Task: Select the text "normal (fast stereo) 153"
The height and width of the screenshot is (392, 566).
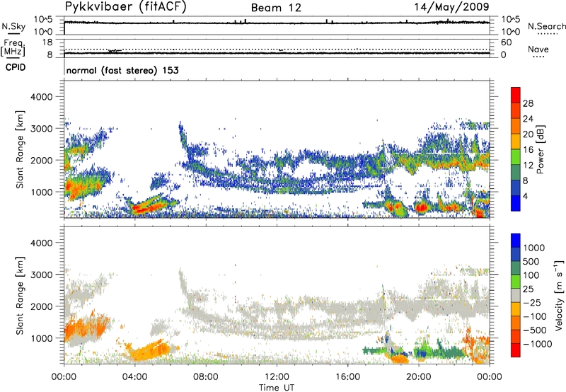Action: point(122,70)
